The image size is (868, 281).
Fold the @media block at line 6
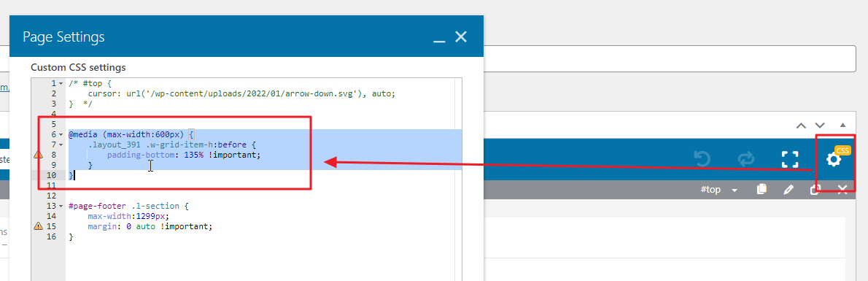pos(61,135)
